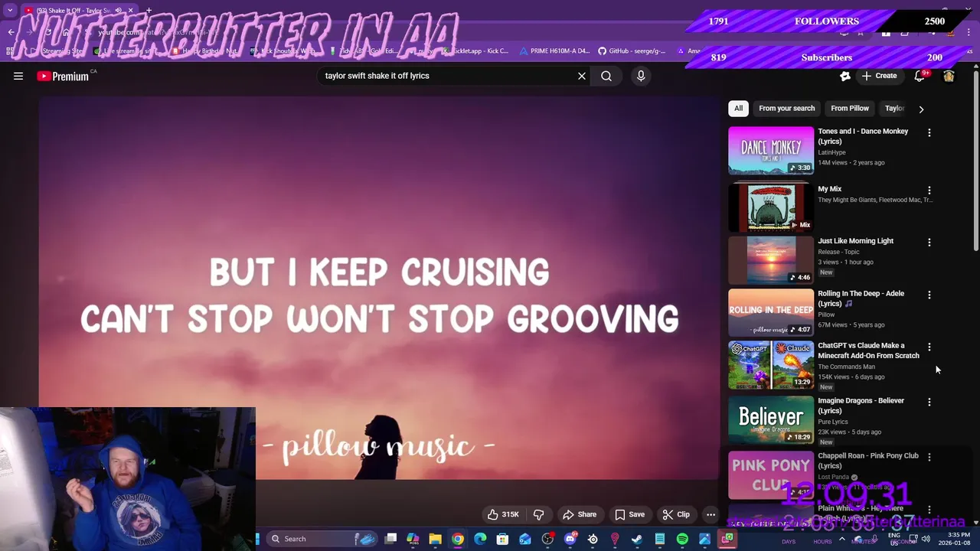Image resolution: width=980 pixels, height=551 pixels.
Task: Open Spotify taskbar icon
Action: (x=682, y=539)
